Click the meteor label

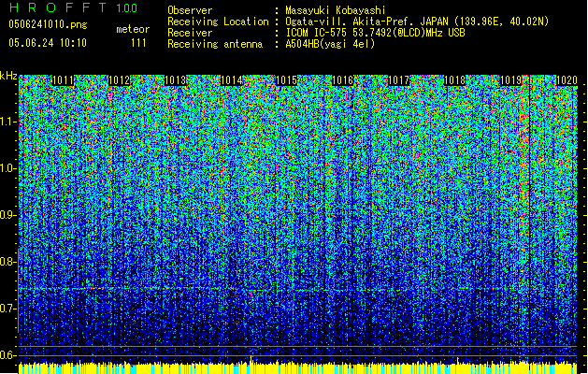click(133, 29)
